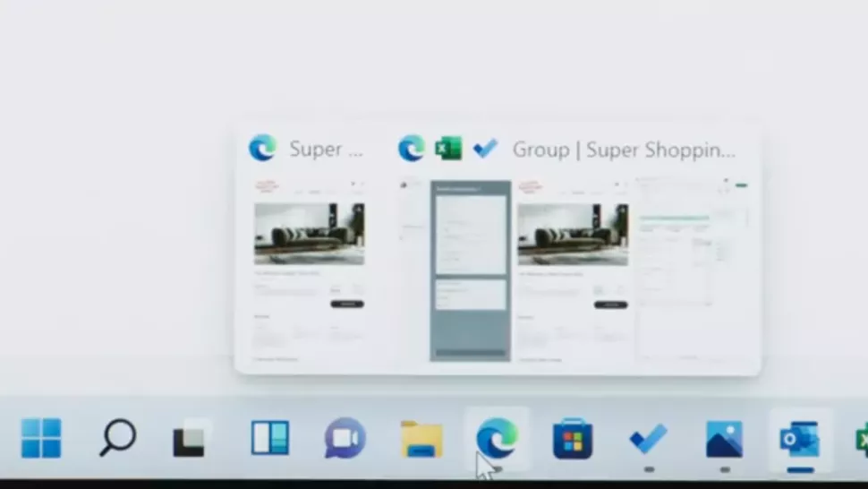This screenshot has width=868, height=489.
Task: Open Microsoft To Do taskbar icon
Action: tap(648, 439)
